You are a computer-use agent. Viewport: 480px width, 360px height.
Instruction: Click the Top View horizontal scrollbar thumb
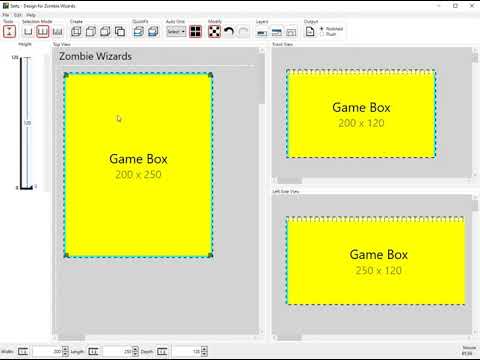click(71, 338)
